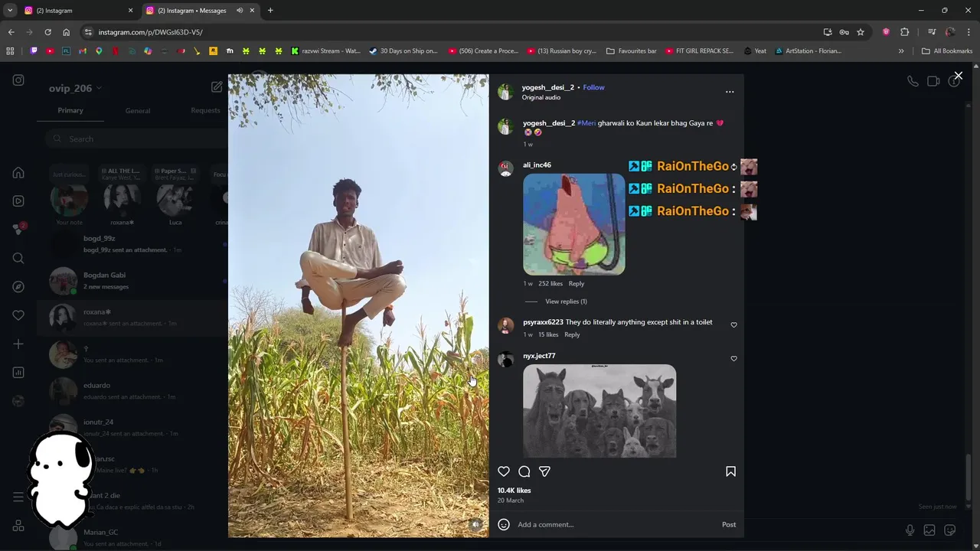Open Instagram home from sidebar
980x551 pixels.
[18, 172]
